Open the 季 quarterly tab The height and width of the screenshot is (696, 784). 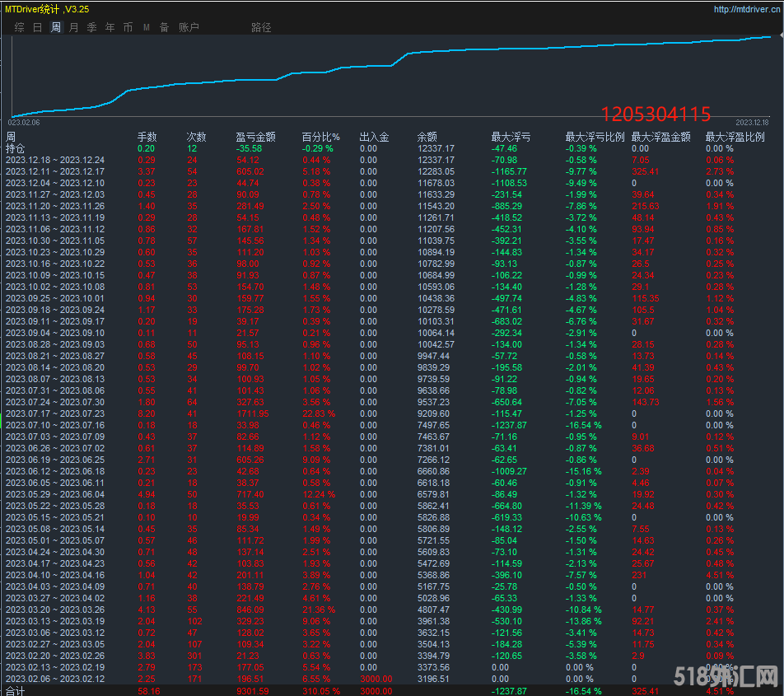click(x=92, y=27)
